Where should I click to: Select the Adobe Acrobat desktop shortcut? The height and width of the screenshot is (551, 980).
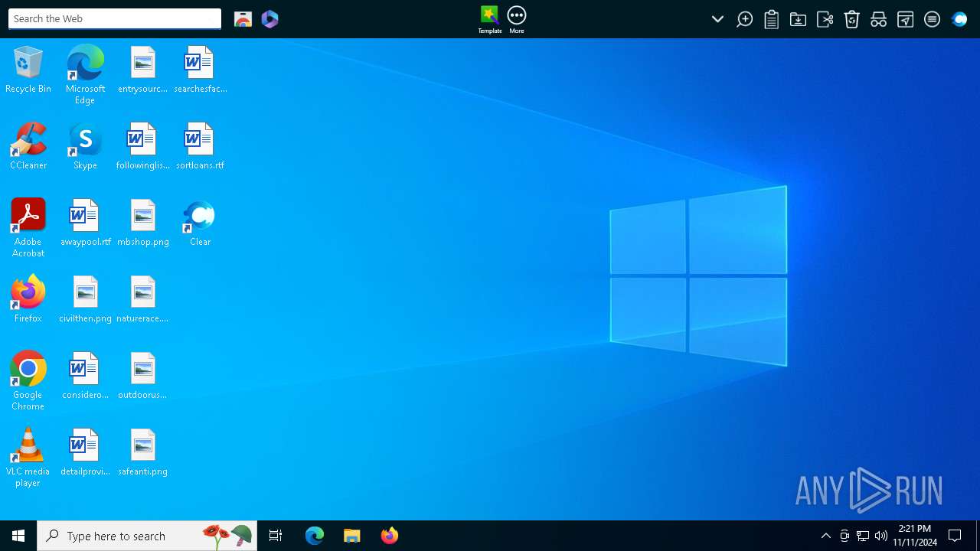point(28,227)
